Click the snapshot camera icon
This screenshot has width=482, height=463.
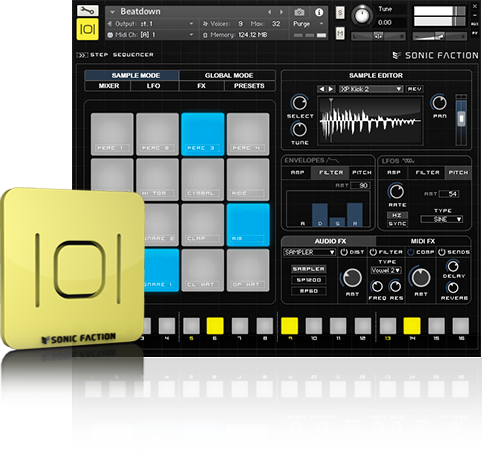click(x=299, y=12)
